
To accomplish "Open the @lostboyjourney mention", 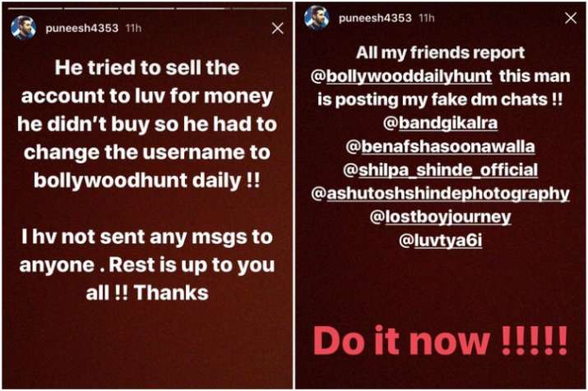I will (440, 217).
